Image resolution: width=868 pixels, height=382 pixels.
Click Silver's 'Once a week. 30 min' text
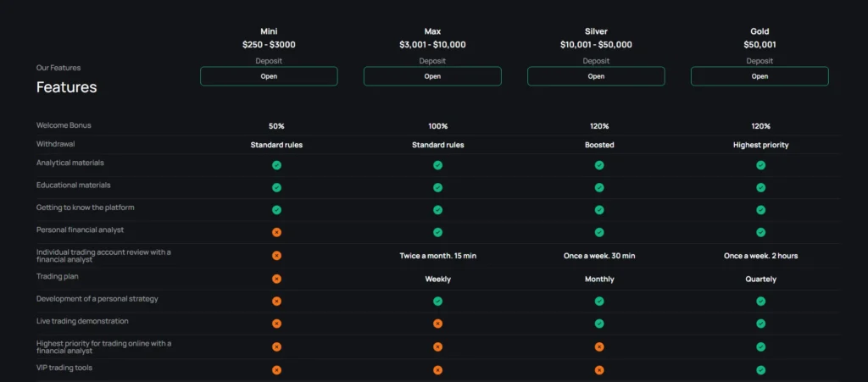click(x=599, y=256)
